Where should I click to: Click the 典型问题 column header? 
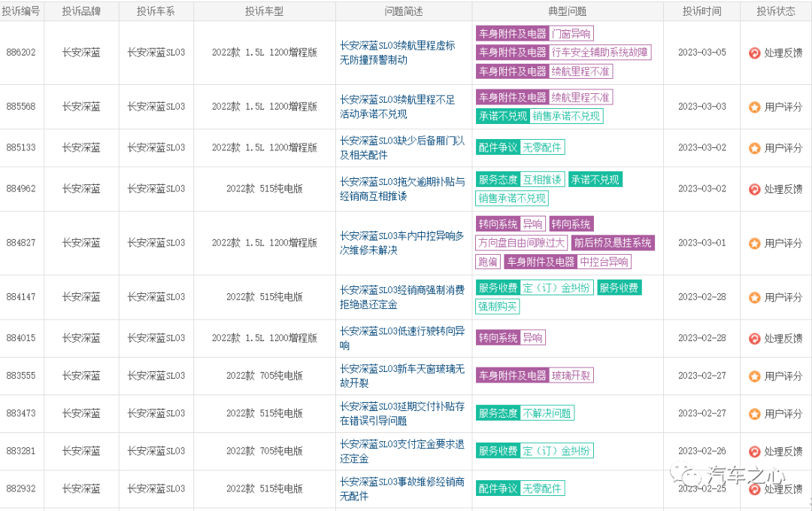point(568,11)
